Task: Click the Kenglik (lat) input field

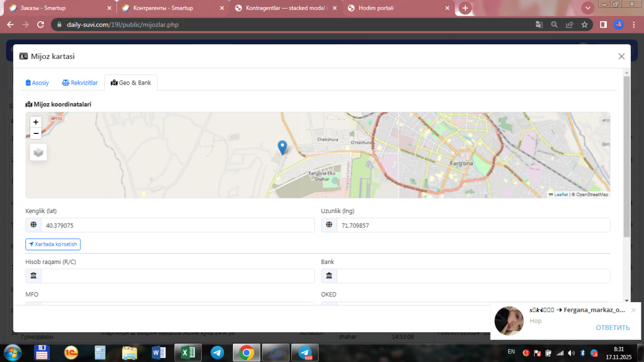Action: (x=177, y=225)
